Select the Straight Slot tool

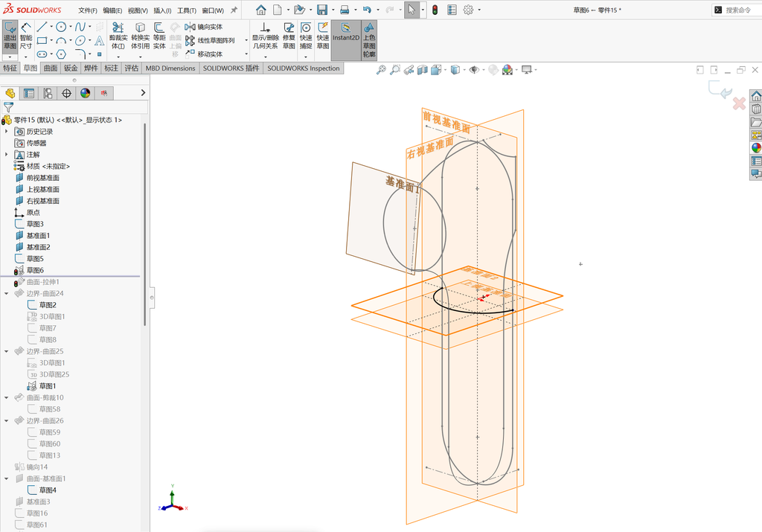[42, 54]
